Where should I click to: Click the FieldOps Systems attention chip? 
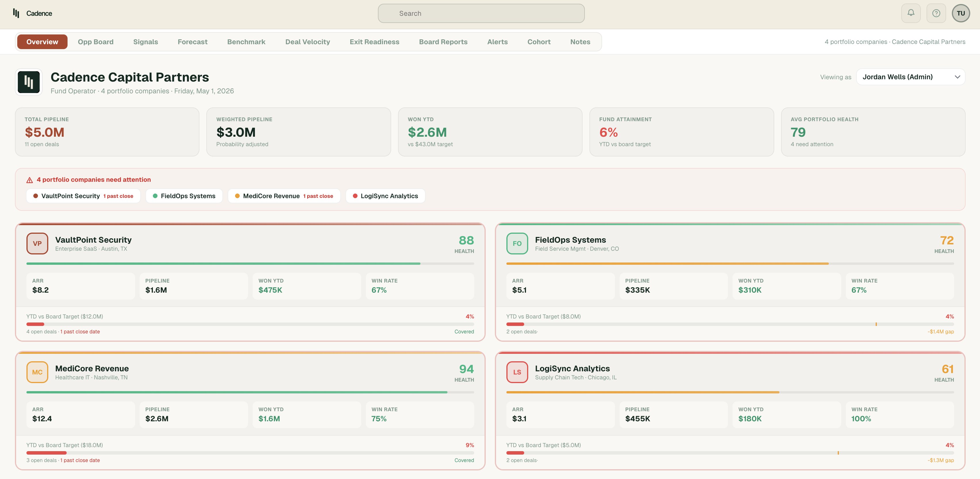pos(184,196)
